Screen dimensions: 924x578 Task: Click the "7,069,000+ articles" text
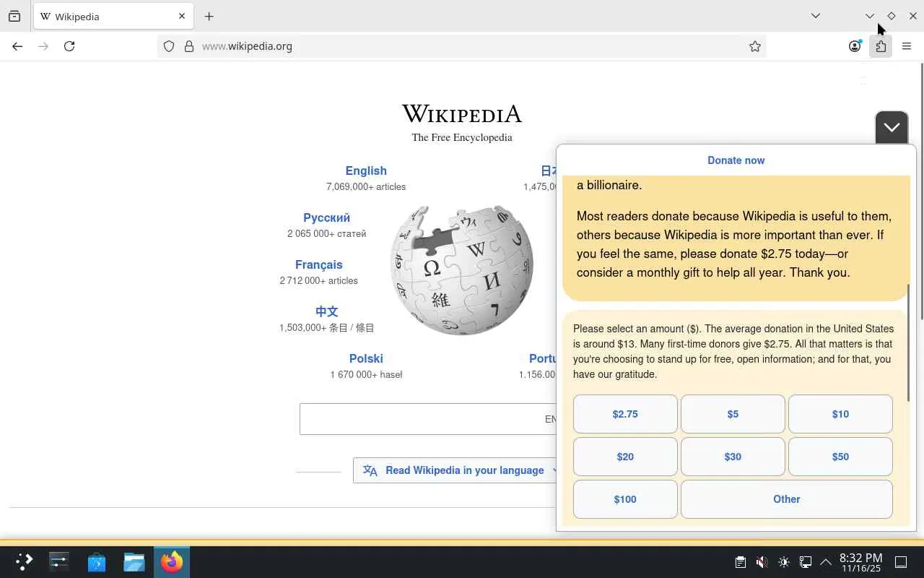click(366, 187)
